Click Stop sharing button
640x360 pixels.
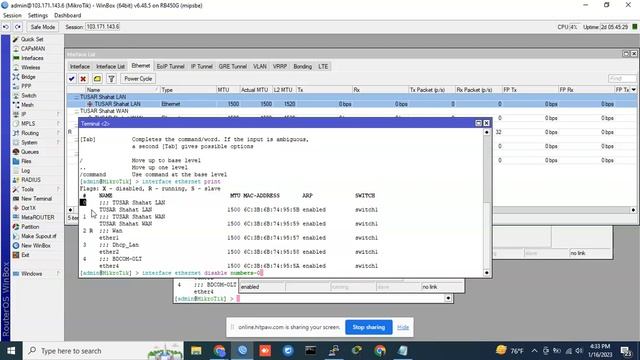pyautogui.click(x=369, y=327)
